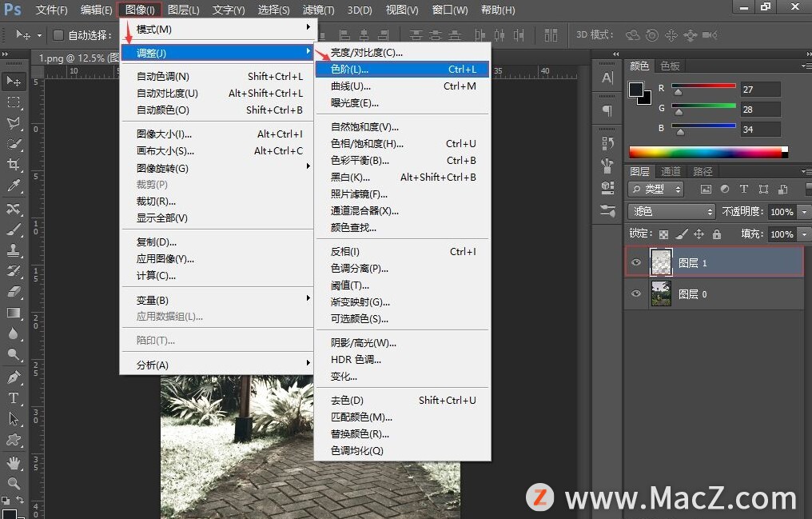The height and width of the screenshot is (519, 812).
Task: Open the 文件(F) menu
Action: [x=51, y=10]
